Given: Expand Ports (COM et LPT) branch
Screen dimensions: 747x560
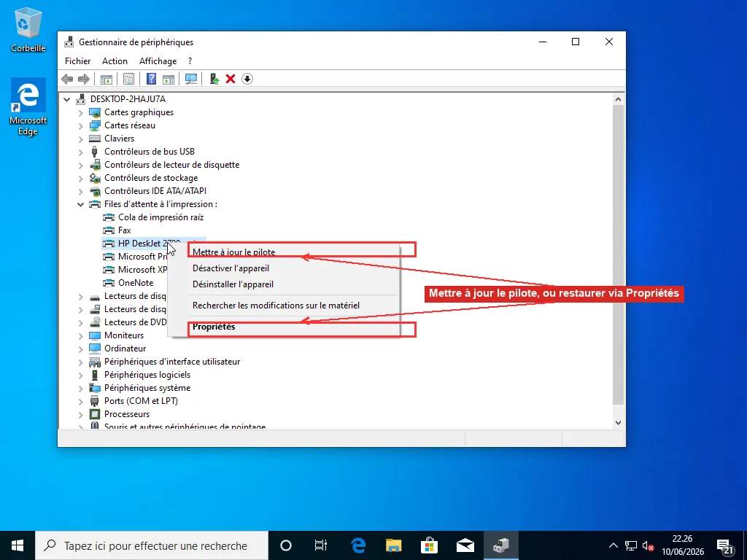Looking at the screenshot, I should [x=80, y=402].
